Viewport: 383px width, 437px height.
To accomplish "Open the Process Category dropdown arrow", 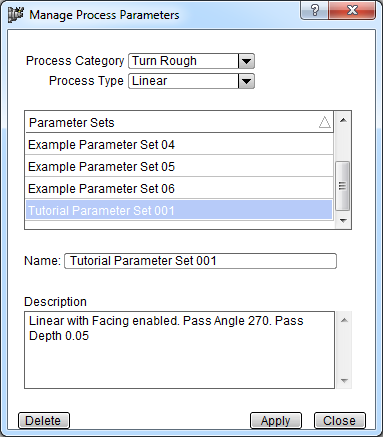I will tap(246, 61).
